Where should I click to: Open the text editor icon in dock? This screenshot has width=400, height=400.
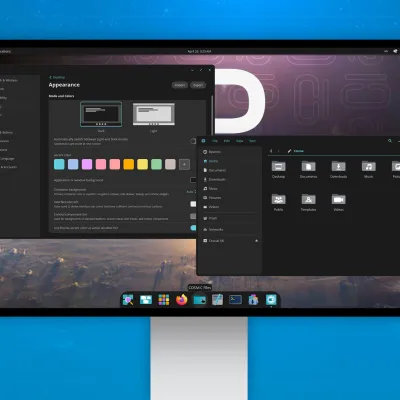(x=217, y=300)
